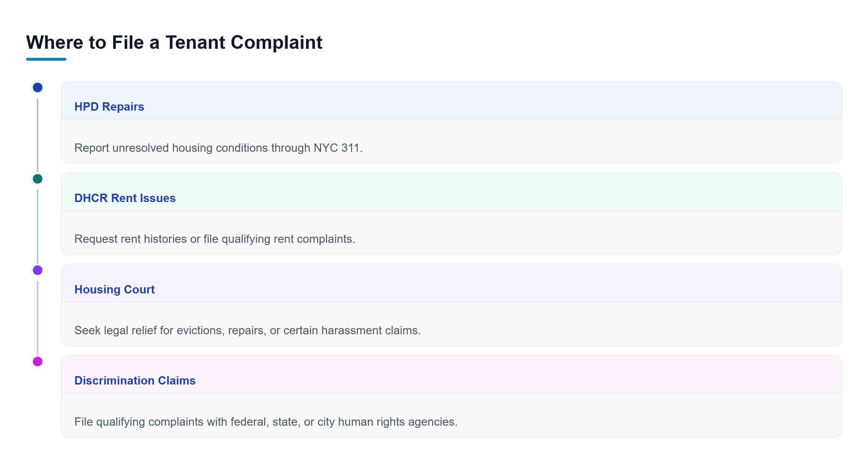The width and height of the screenshot is (868, 464).
Task: Click the magenta timeline dot for Discrimination Claims
Action: click(x=38, y=361)
